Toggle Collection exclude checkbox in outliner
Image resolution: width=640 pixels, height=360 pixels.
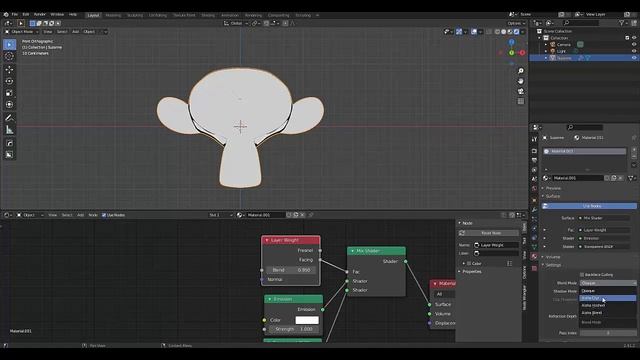click(627, 38)
